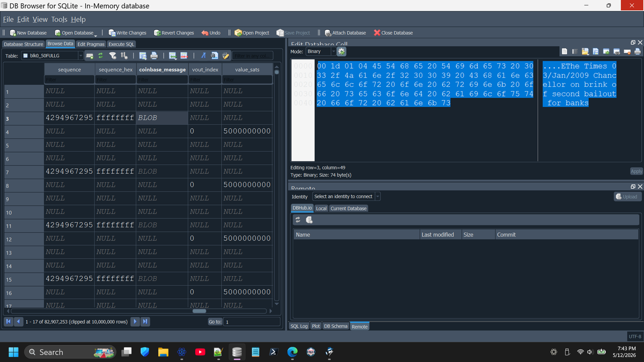
Task: Go to next page of rows
Action: (136, 321)
